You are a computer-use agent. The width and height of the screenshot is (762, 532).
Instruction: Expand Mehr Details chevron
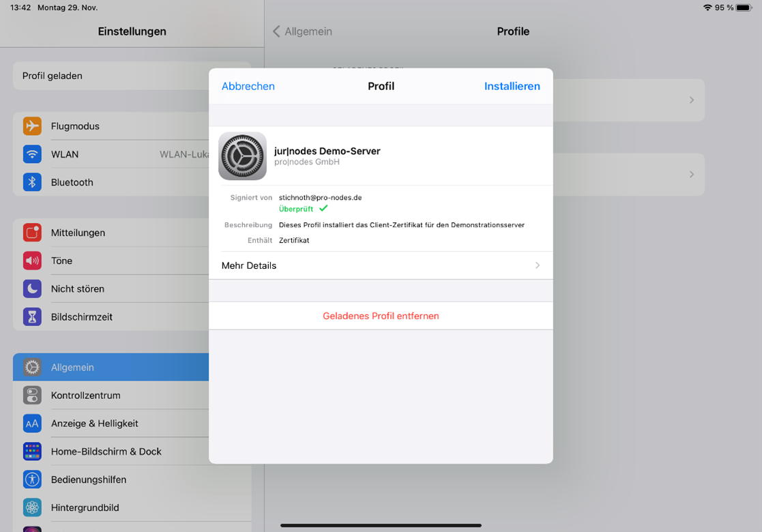[x=537, y=265]
